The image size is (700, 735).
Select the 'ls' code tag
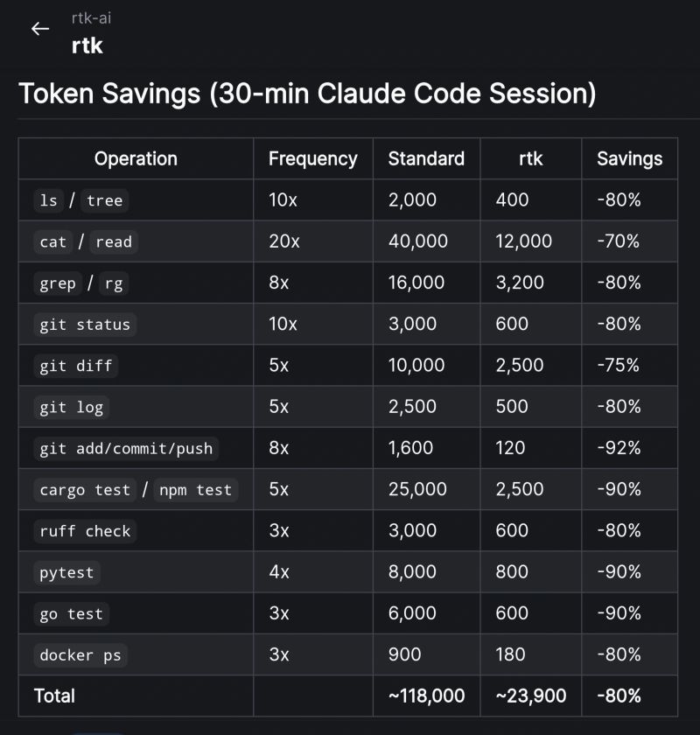coord(49,200)
